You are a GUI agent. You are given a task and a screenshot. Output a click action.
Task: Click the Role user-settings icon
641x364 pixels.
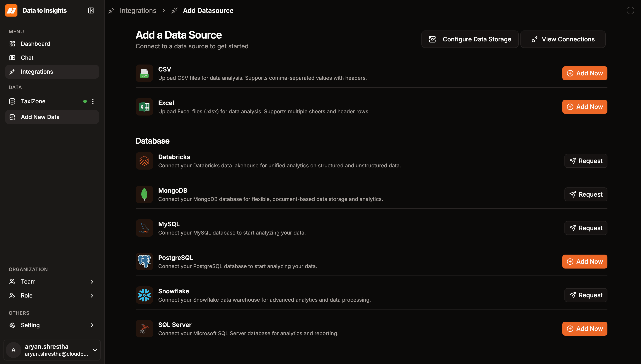12,296
